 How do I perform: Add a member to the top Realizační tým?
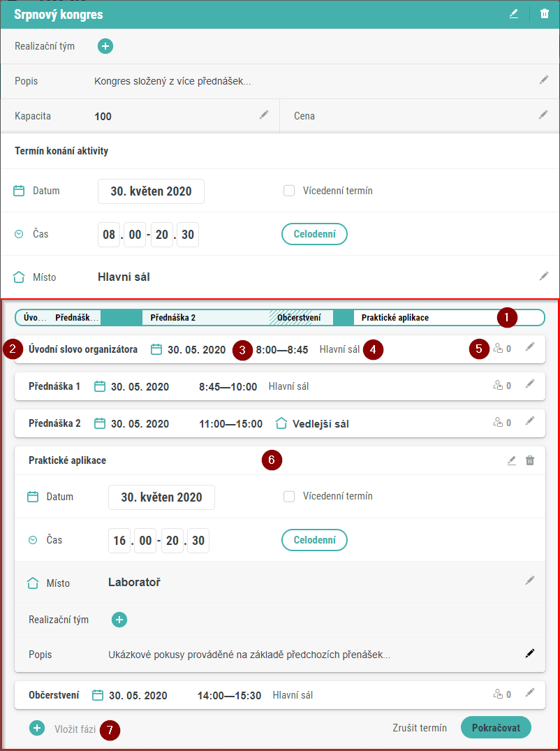[x=105, y=46]
